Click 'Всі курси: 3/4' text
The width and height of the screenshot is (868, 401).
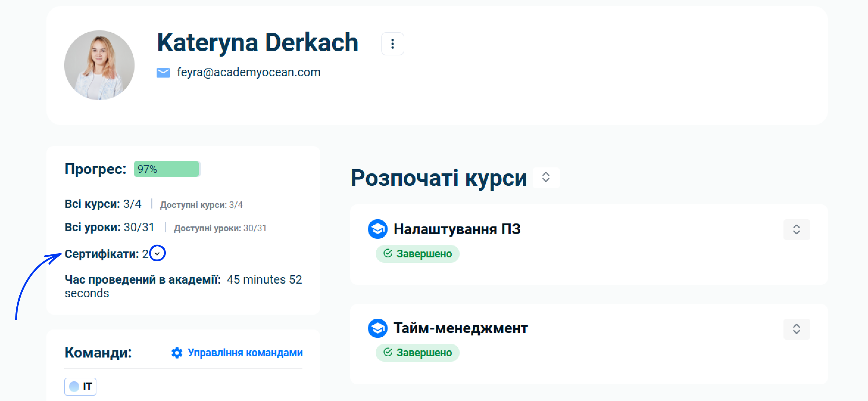pyautogui.click(x=103, y=204)
